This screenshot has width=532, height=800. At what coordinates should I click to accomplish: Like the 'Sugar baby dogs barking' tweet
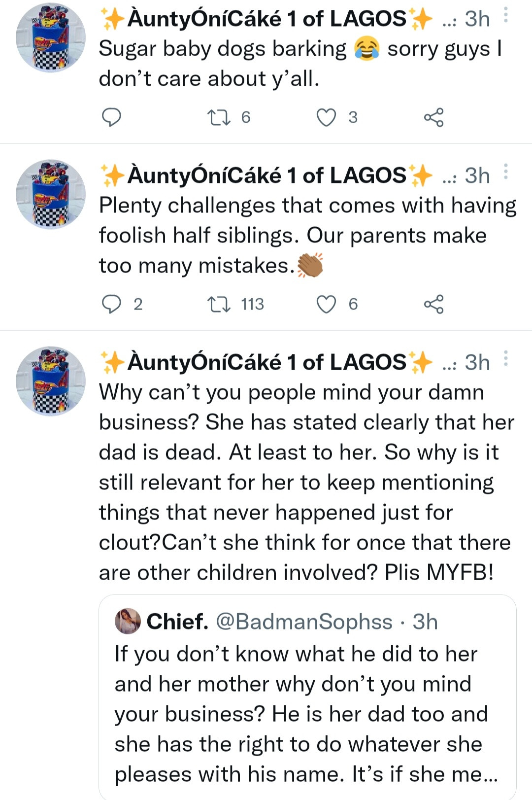pyautogui.click(x=326, y=117)
